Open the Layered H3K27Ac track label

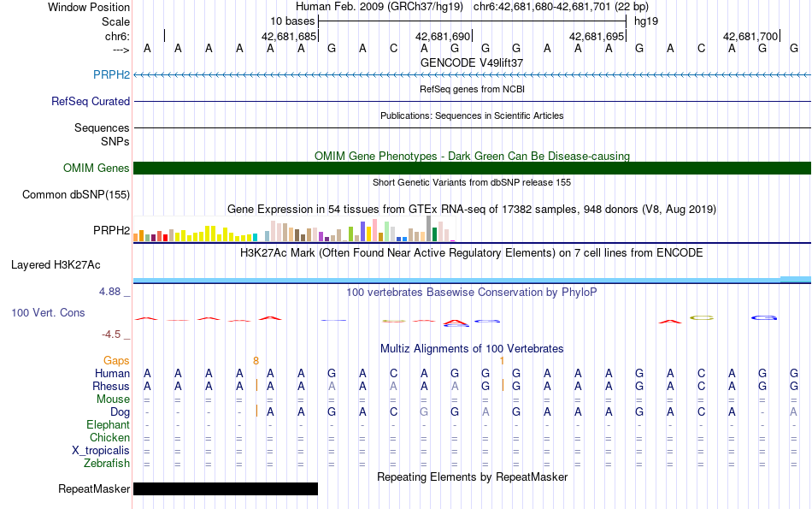tap(56, 265)
